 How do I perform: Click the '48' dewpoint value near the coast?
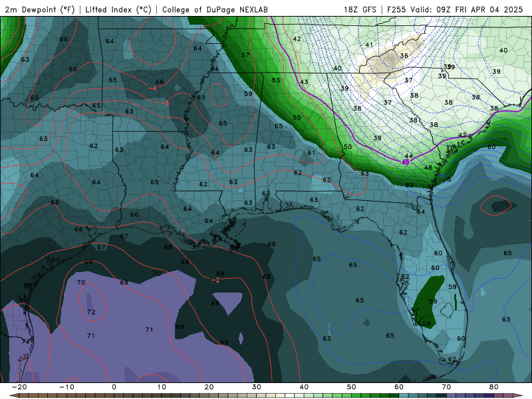click(428, 168)
